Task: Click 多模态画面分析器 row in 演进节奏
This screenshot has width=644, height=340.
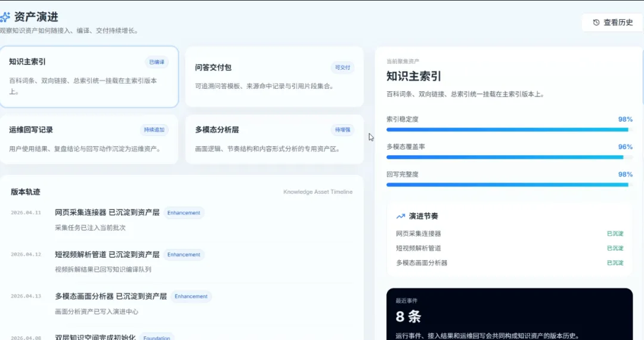Action: (x=509, y=263)
